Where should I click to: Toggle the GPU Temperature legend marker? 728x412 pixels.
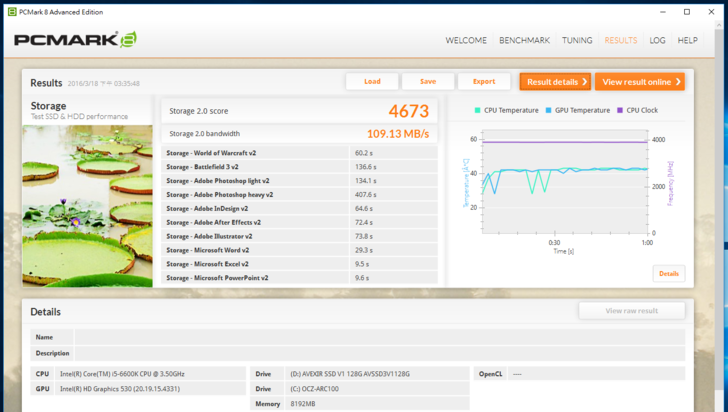[548, 110]
